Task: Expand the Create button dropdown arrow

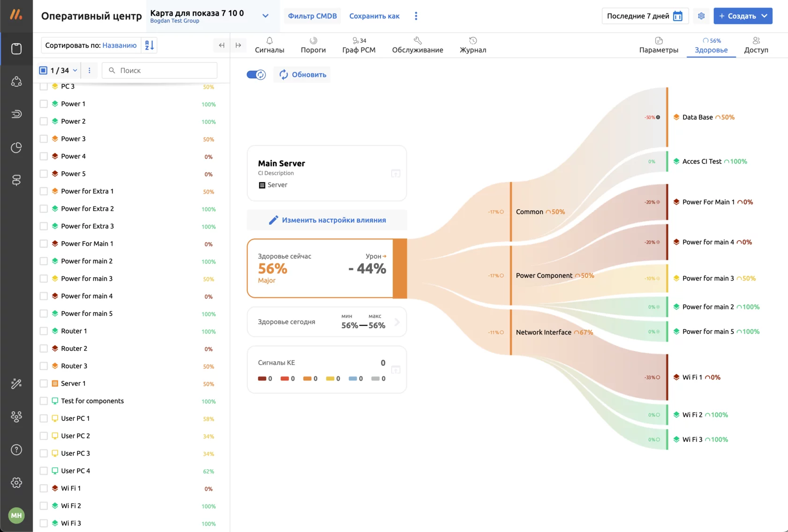Action: click(765, 16)
